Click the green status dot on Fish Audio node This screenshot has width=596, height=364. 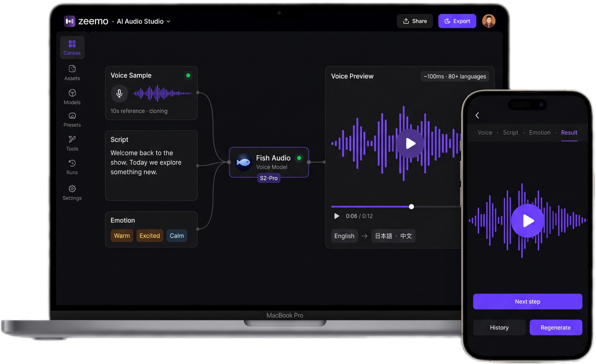299,158
